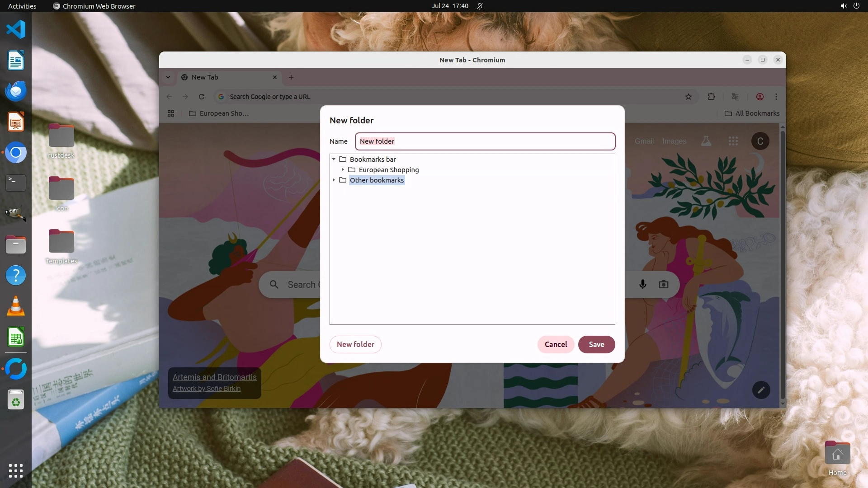Select the New Tab tab
Image resolution: width=868 pixels, height=488 pixels.
[226, 77]
